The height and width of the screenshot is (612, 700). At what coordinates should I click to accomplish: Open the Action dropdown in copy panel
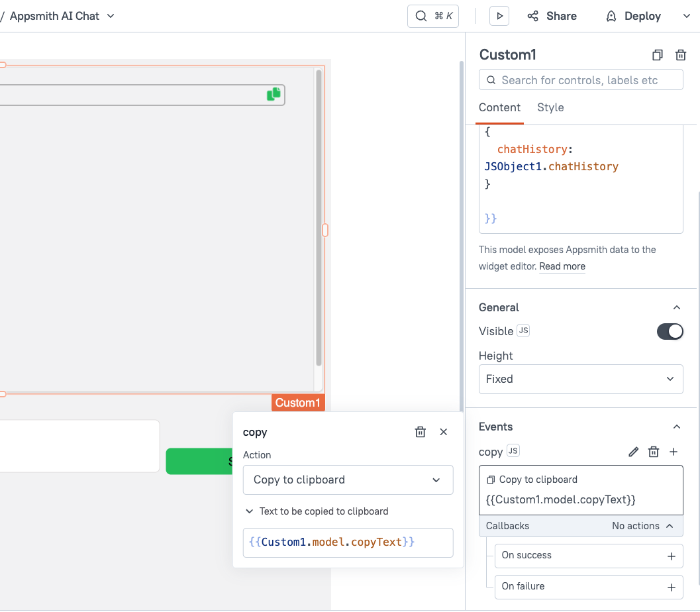click(348, 480)
